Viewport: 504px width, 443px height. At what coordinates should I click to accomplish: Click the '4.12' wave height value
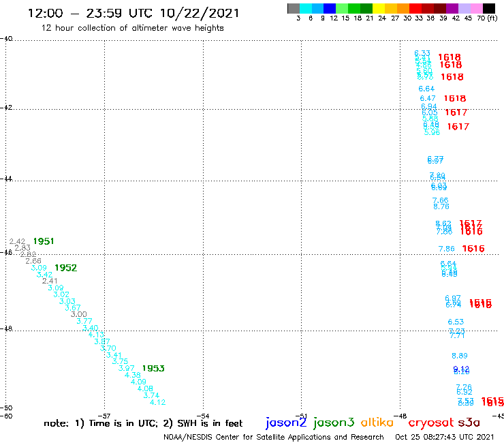tap(158, 402)
